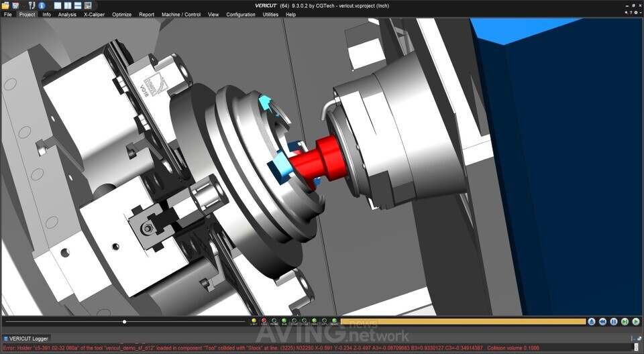
Task: Click the blue Info icon
Action: pos(42,6)
